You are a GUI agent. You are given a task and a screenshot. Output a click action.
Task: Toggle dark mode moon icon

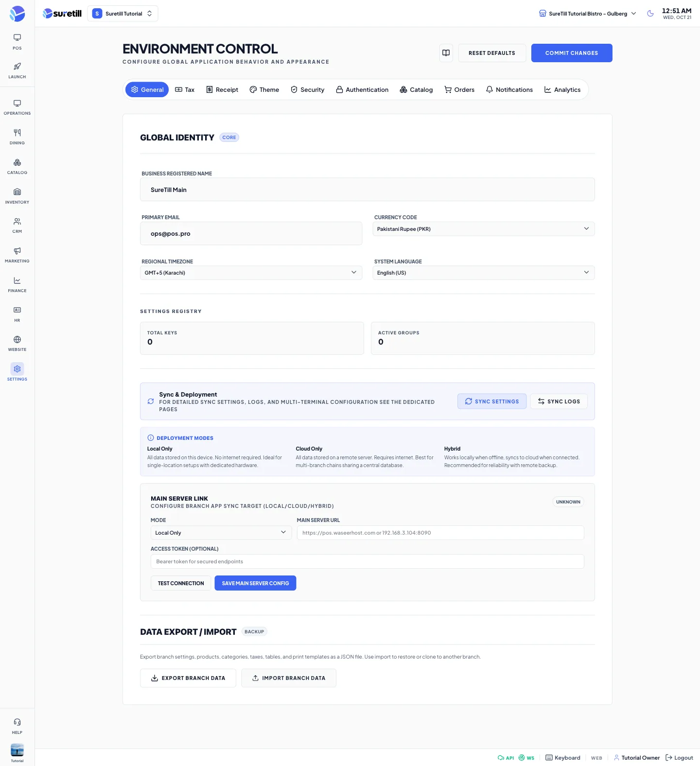[650, 14]
